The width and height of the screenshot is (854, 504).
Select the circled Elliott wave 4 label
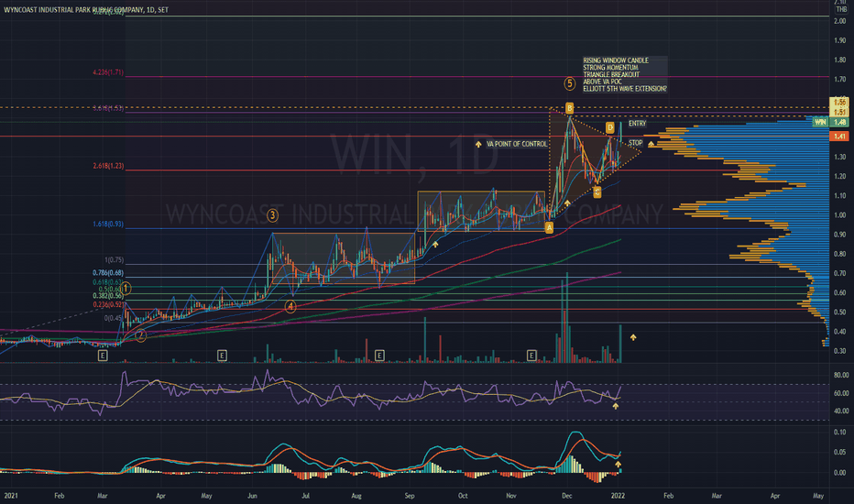[x=290, y=307]
